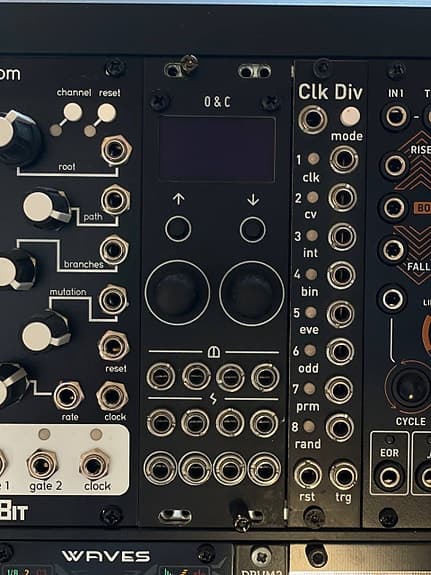Push the O&C up arrow button
Viewport: 431px width, 575px height.
click(x=178, y=229)
